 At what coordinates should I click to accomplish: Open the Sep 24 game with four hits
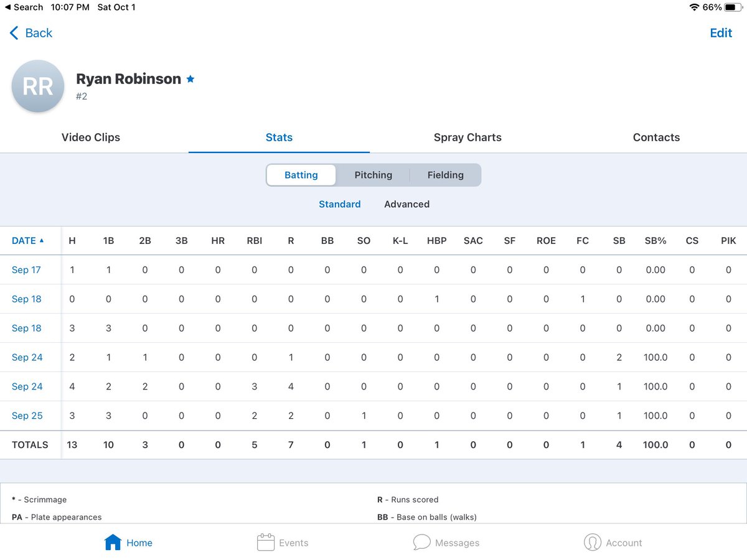click(27, 387)
